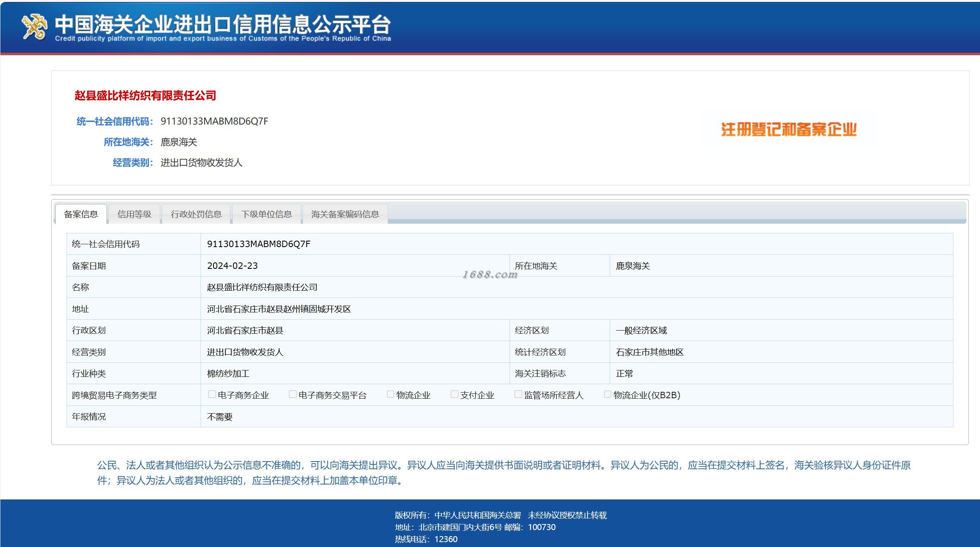Toggle the 物流企业(仅B2B) checkbox
The image size is (980, 547).
click(x=607, y=394)
